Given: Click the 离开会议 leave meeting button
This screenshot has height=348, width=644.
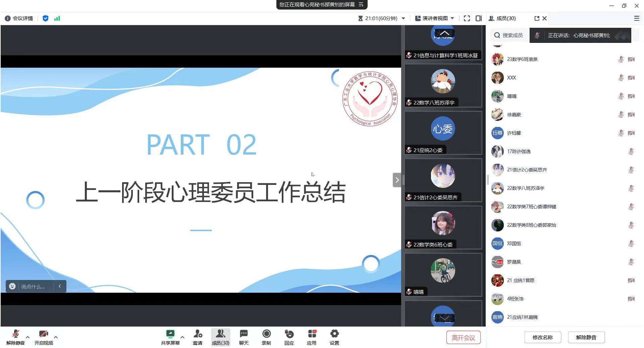Looking at the screenshot, I should pyautogui.click(x=463, y=337).
